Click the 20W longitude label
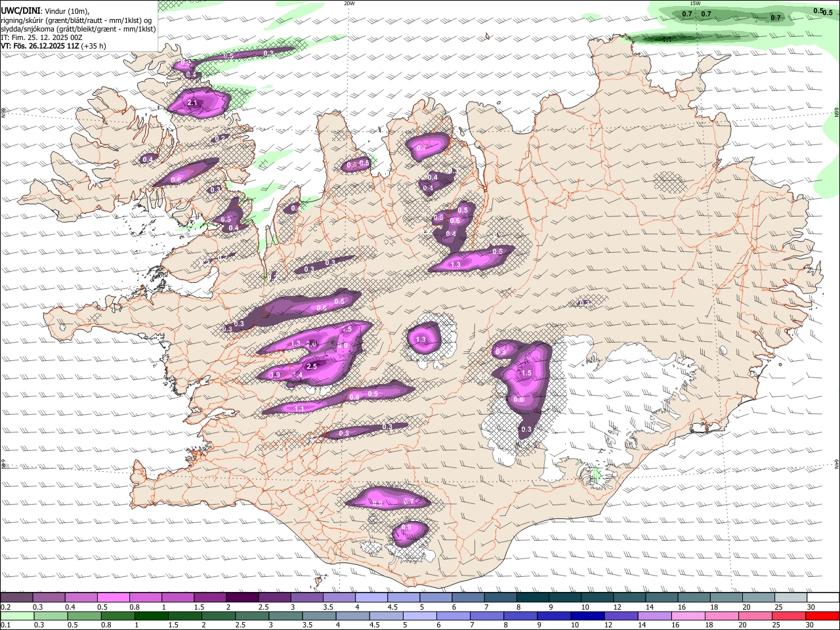 pos(349,3)
